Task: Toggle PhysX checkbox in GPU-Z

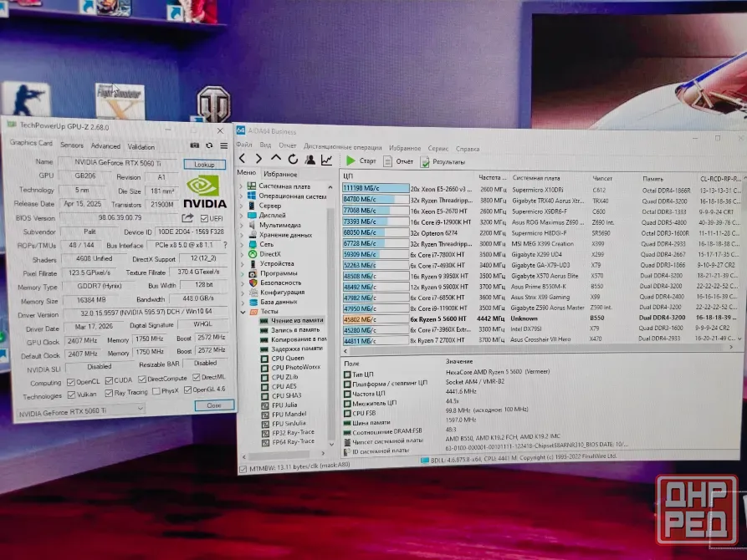Action: pyautogui.click(x=156, y=391)
